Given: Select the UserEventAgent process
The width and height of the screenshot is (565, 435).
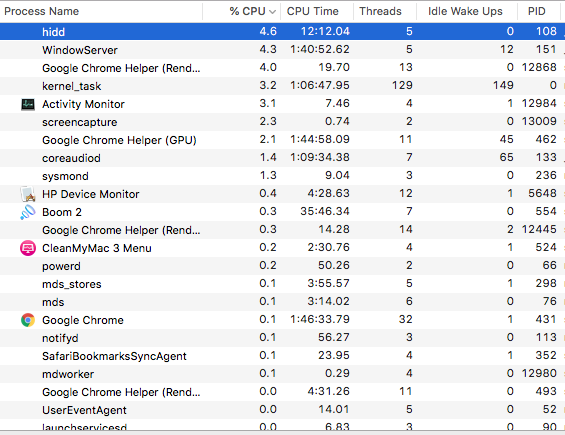Looking at the screenshot, I should [x=84, y=410].
